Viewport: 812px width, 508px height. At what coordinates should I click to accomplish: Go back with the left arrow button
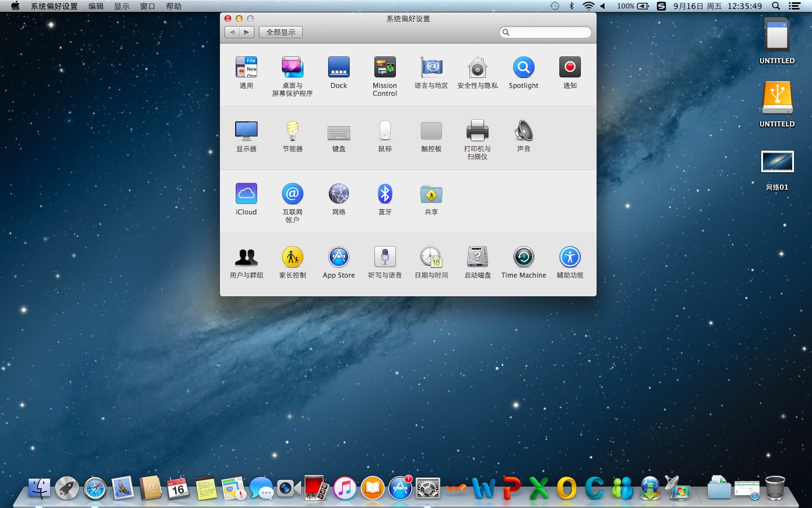[232, 32]
